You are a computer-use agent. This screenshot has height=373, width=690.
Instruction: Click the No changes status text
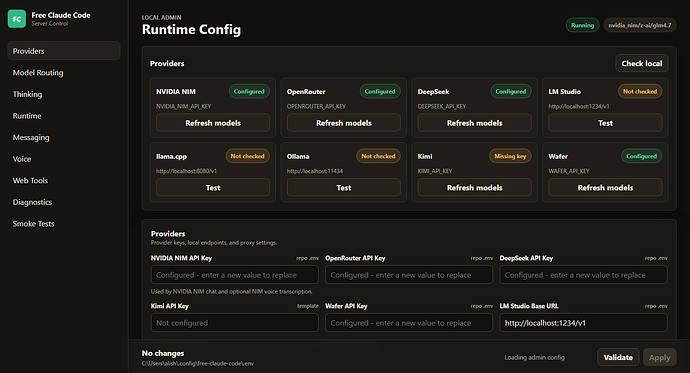[163, 353]
